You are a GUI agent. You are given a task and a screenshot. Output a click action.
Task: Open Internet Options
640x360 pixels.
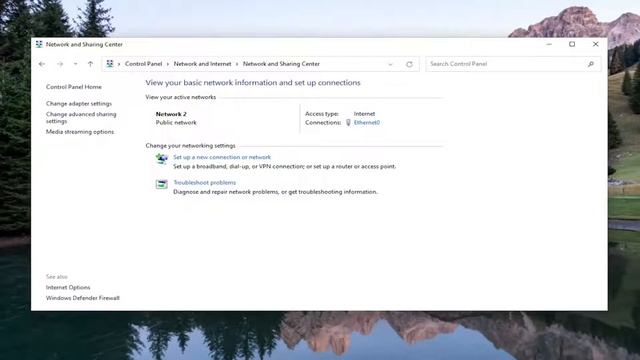tap(68, 287)
